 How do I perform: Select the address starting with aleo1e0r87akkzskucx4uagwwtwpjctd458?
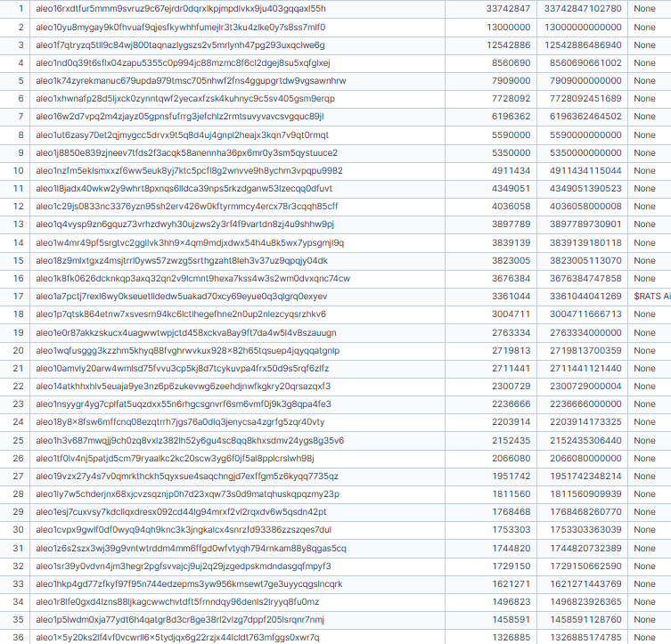pyautogui.click(x=186, y=333)
